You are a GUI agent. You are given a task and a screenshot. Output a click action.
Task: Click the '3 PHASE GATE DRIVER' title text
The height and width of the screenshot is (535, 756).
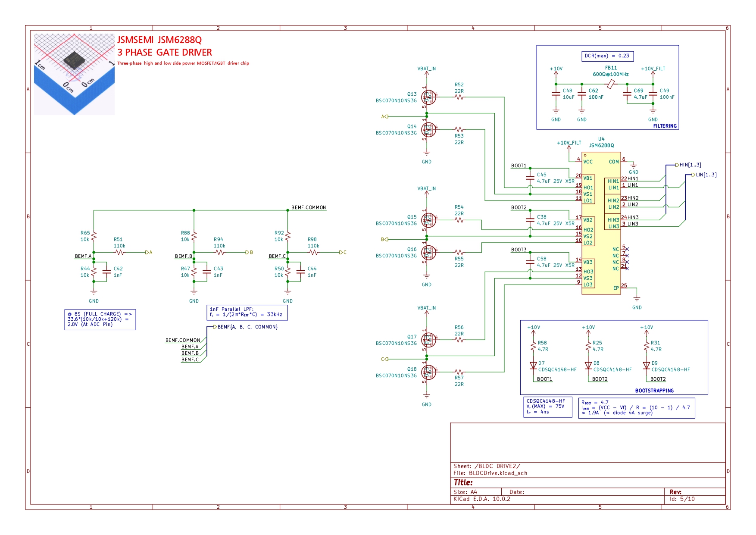(x=165, y=52)
